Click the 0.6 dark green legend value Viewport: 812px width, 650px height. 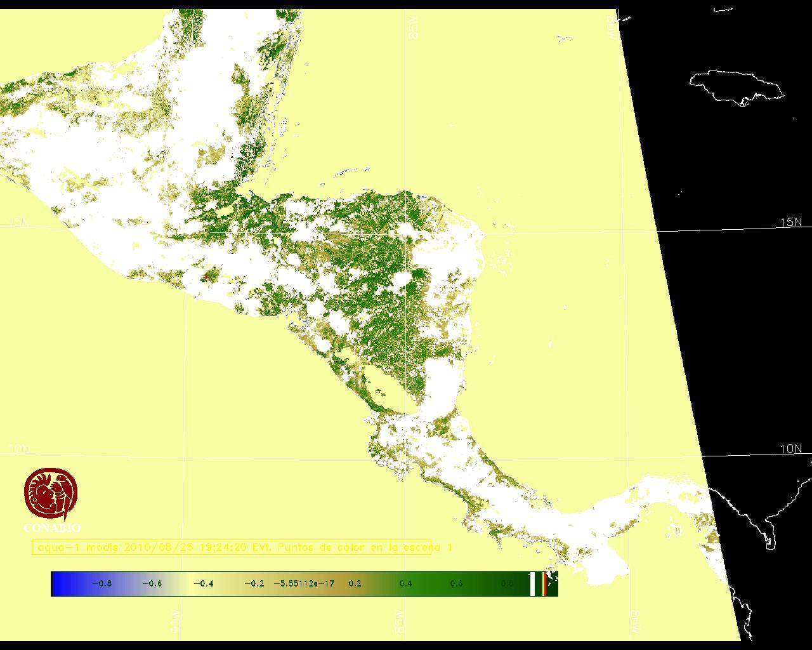coord(456,584)
